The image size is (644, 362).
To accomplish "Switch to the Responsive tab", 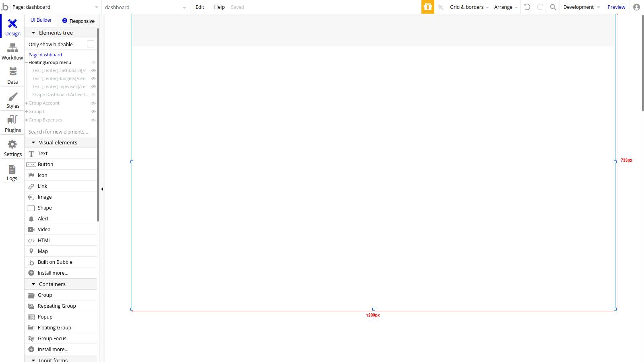I will 78,21.
